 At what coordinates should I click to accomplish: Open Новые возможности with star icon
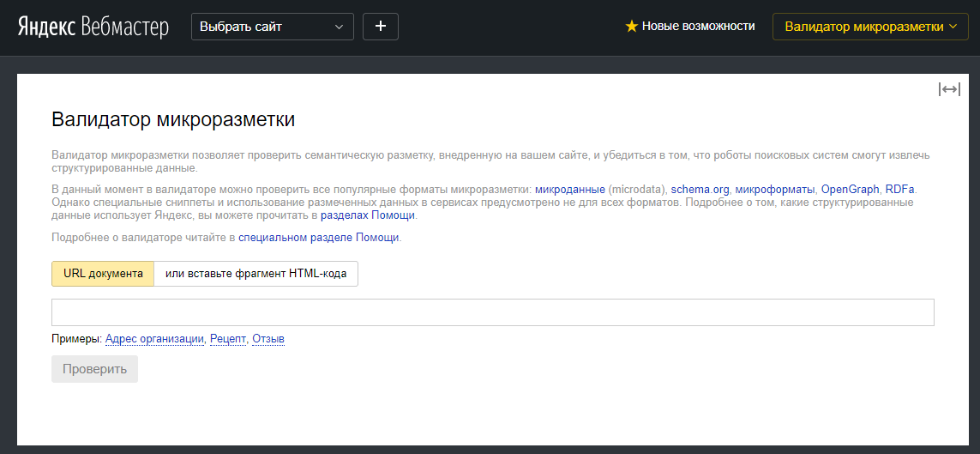tap(690, 27)
